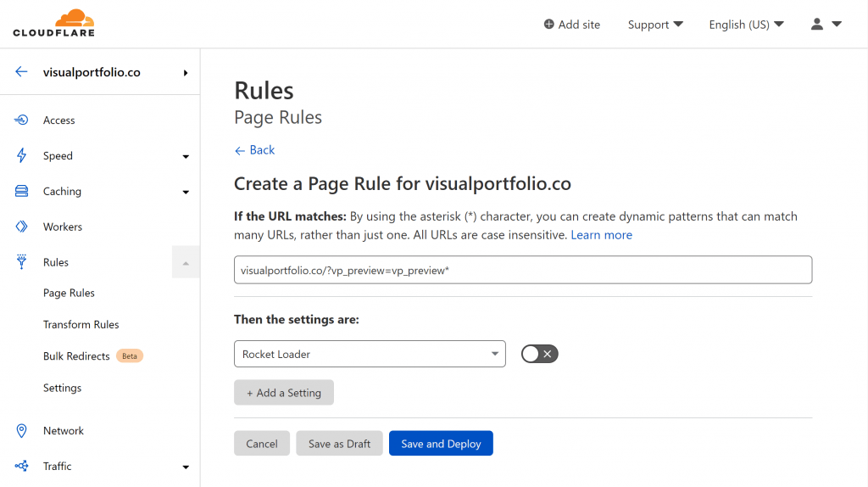Click the Speed lightning bolt icon
Viewport: 868px width, 487px height.
21,155
